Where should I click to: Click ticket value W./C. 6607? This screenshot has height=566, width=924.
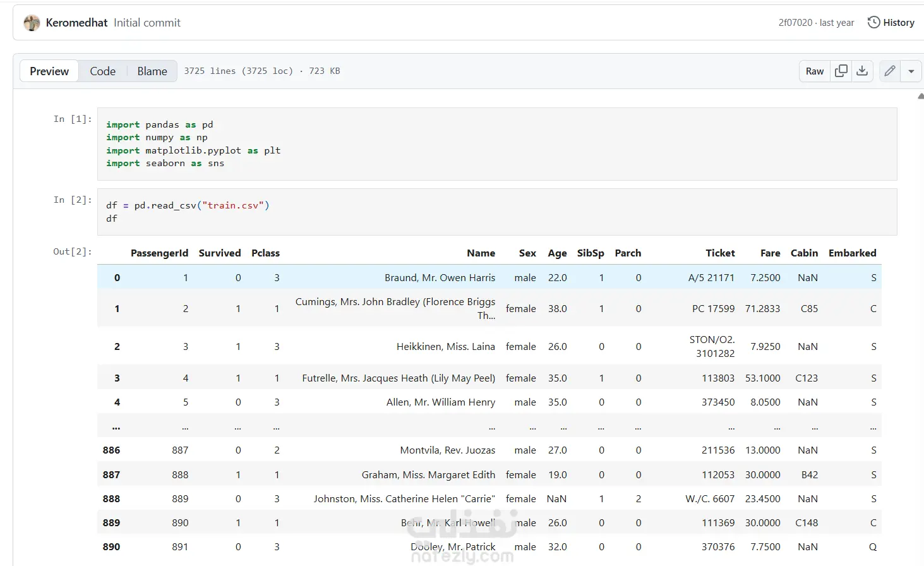tap(710, 498)
